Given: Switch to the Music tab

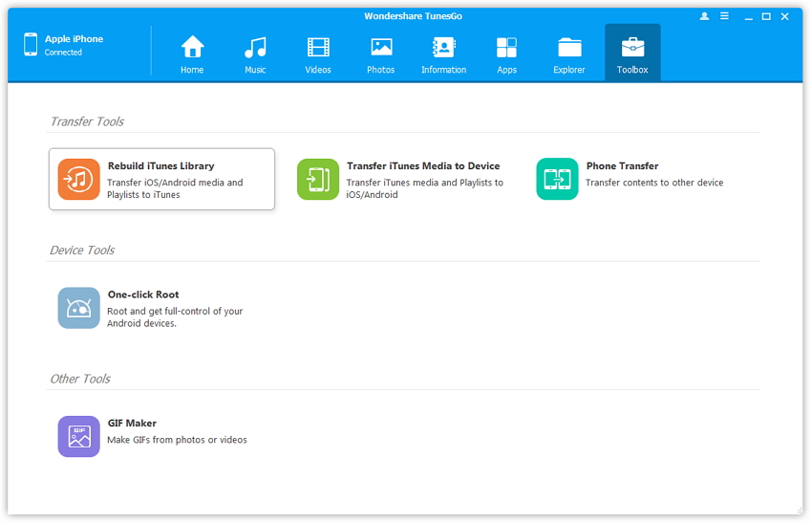Looking at the screenshot, I should [x=255, y=54].
